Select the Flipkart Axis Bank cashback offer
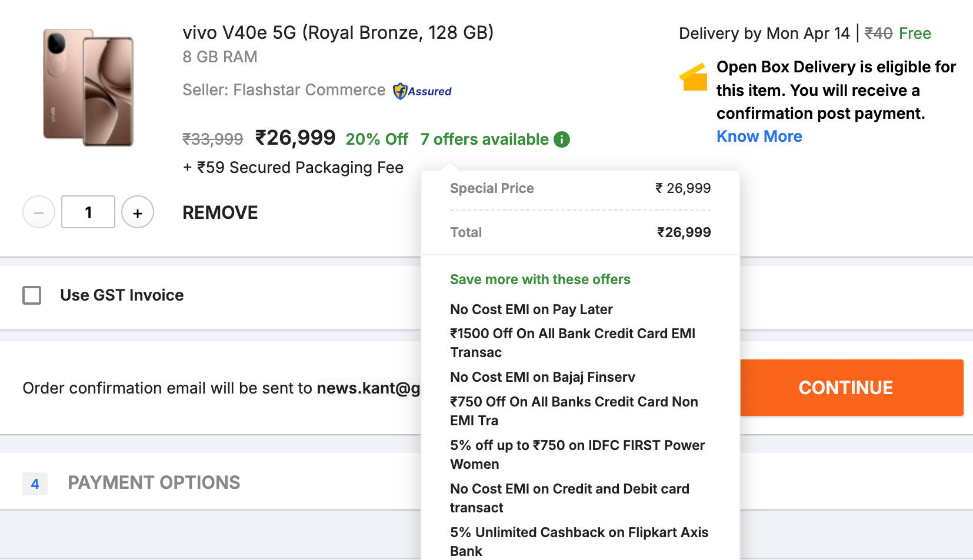The image size is (973, 560). [x=579, y=541]
